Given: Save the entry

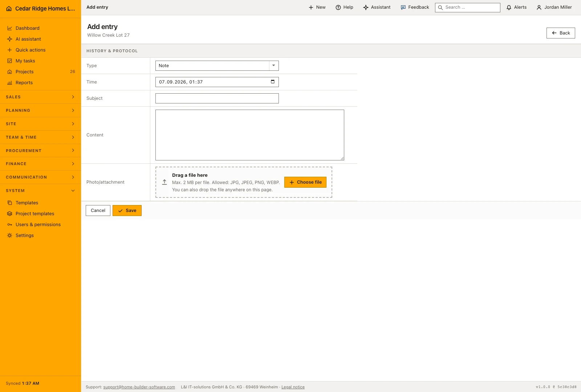Looking at the screenshot, I should pos(127,211).
